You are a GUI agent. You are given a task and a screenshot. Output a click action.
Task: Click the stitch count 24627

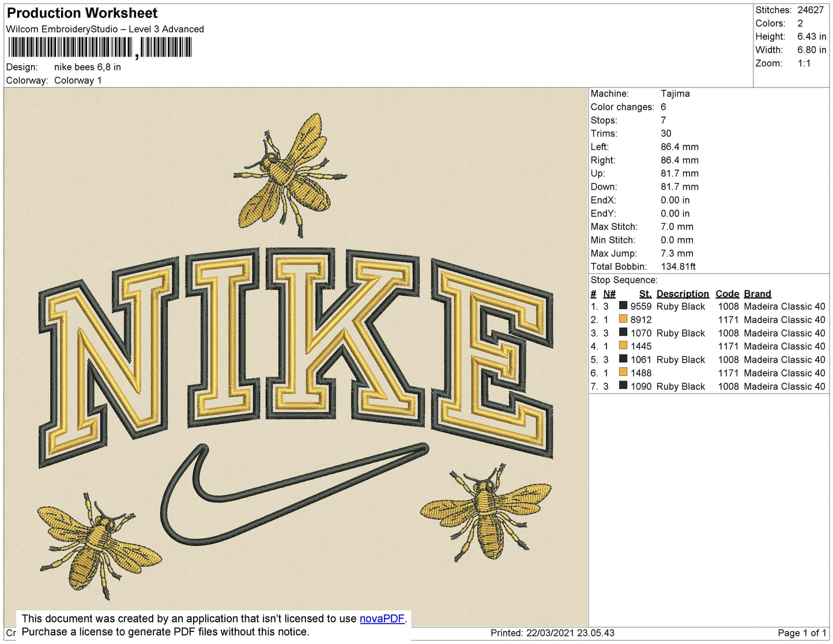point(811,10)
